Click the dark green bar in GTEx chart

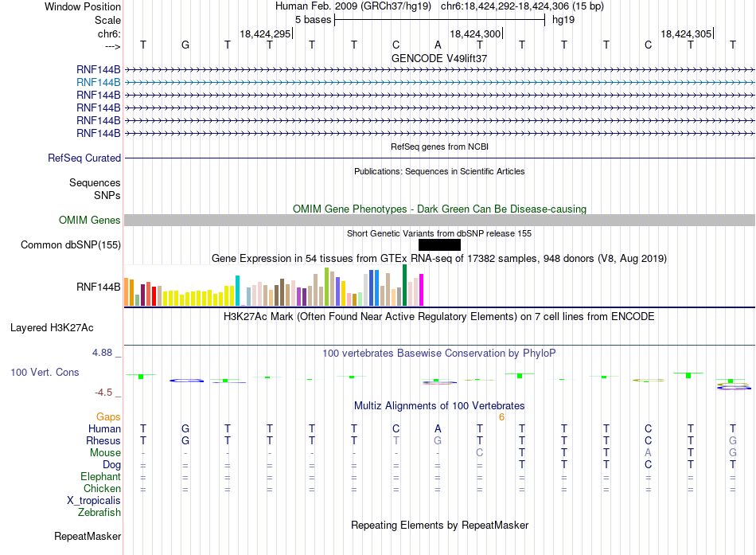404,285
